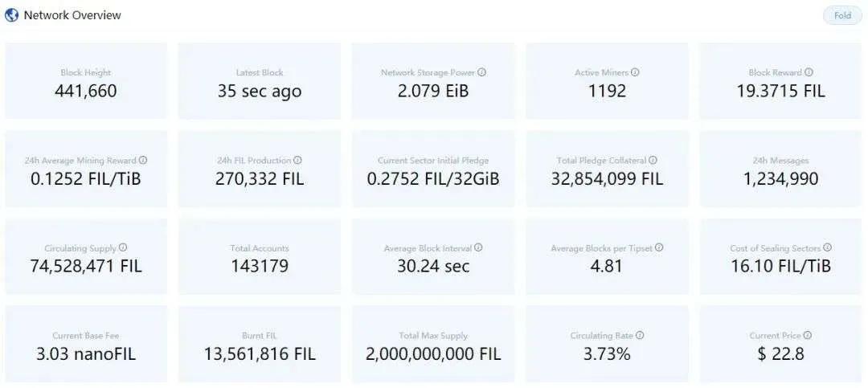
Task: Select the Block Height 441,660 card
Action: 86,81
